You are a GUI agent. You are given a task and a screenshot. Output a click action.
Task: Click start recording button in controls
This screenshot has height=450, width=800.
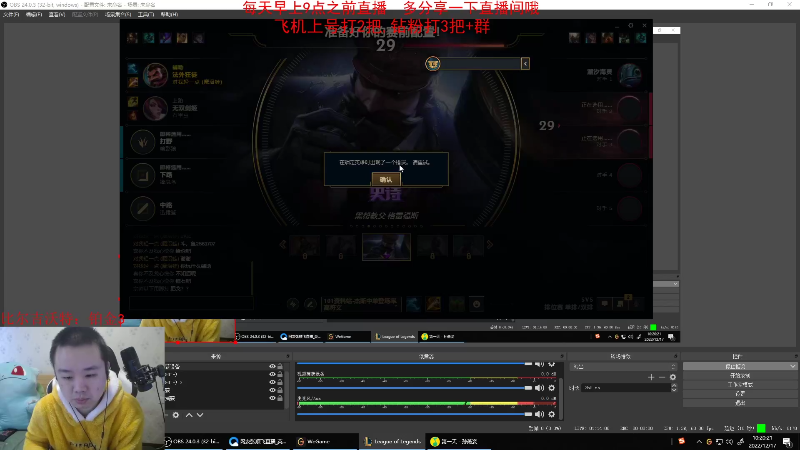[740, 376]
